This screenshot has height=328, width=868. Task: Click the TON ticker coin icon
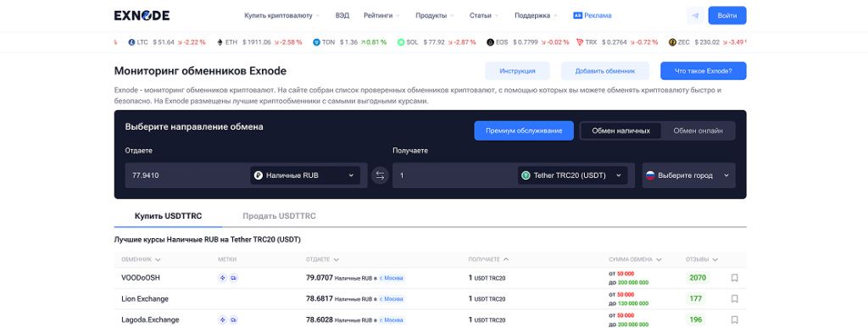(x=317, y=42)
